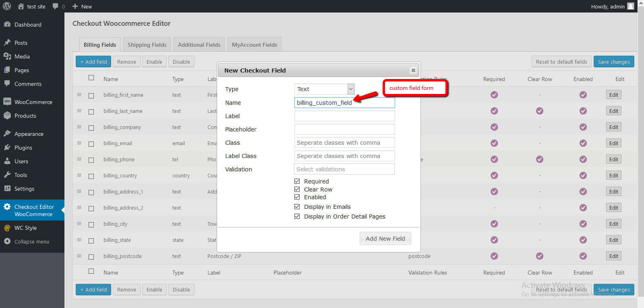
Task: Click the Dashboard sidebar icon
Action: coord(7,25)
